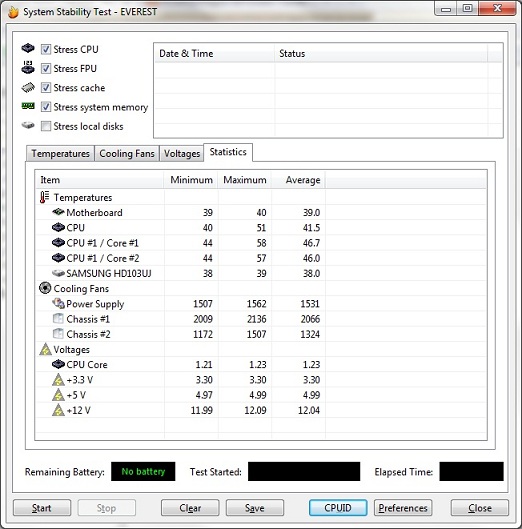Click the cache chip icon beside Stress cache
Viewport: 522px width, 529px height.
coord(28,87)
